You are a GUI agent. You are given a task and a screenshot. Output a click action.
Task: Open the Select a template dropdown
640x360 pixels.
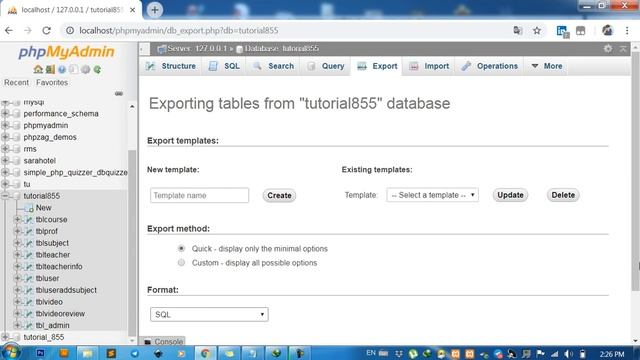433,195
